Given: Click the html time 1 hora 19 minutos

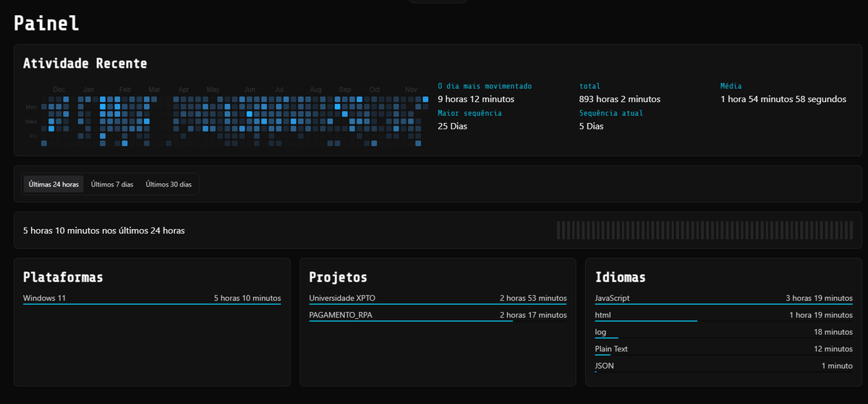Looking at the screenshot, I should pyautogui.click(x=821, y=314).
